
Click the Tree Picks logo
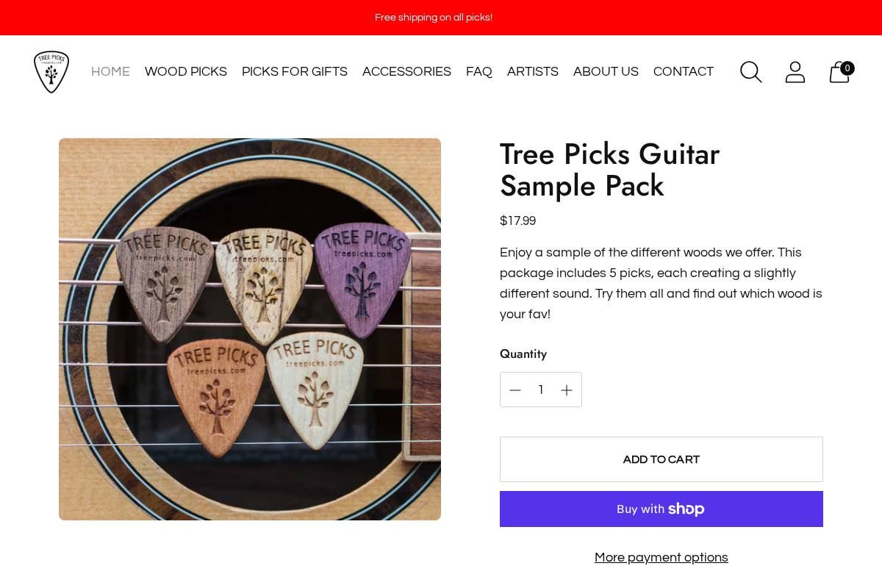pyautogui.click(x=51, y=71)
